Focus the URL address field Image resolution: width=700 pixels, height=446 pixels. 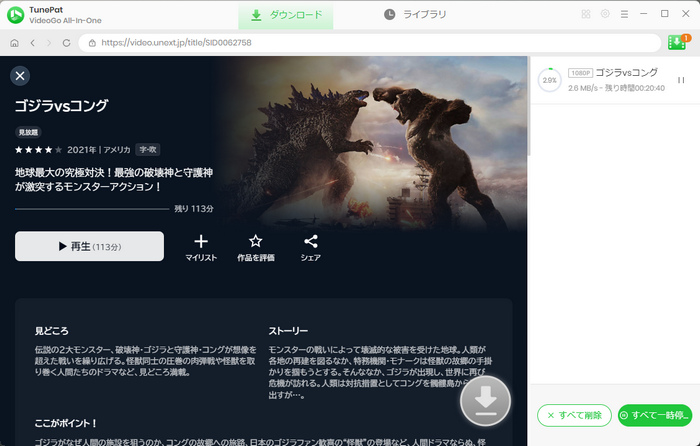(x=370, y=43)
